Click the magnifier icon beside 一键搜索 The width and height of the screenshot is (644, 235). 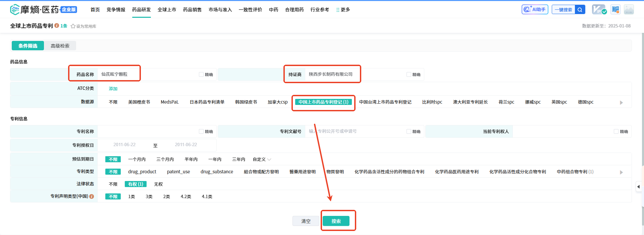click(580, 9)
